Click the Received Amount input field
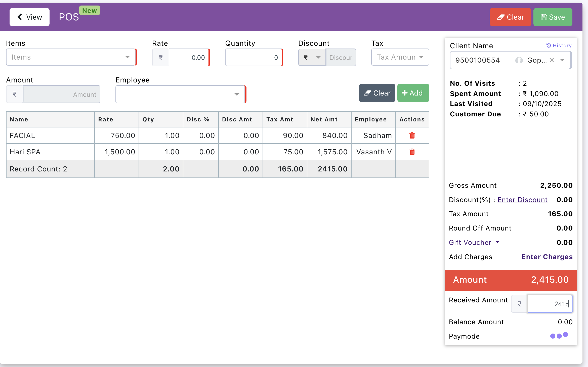Viewport: 588px width, 367px height. 550,304
